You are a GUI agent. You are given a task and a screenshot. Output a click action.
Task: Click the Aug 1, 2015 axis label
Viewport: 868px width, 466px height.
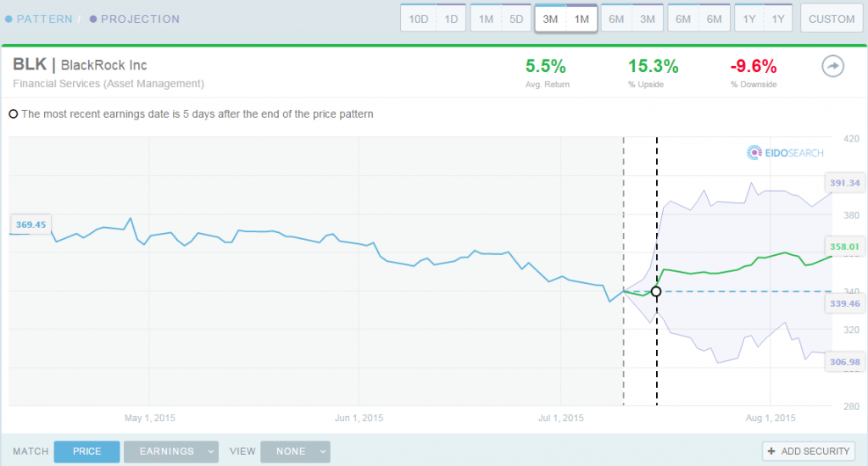coord(770,418)
